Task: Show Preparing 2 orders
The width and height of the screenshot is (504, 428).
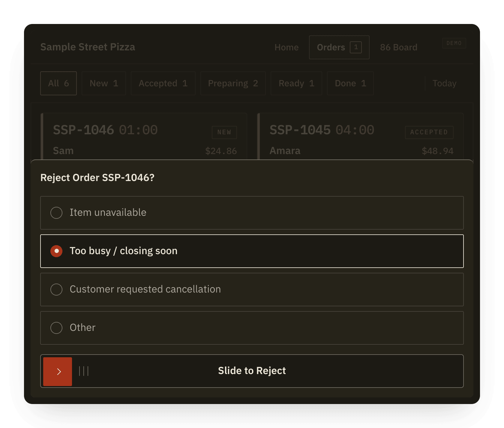Action: click(233, 83)
